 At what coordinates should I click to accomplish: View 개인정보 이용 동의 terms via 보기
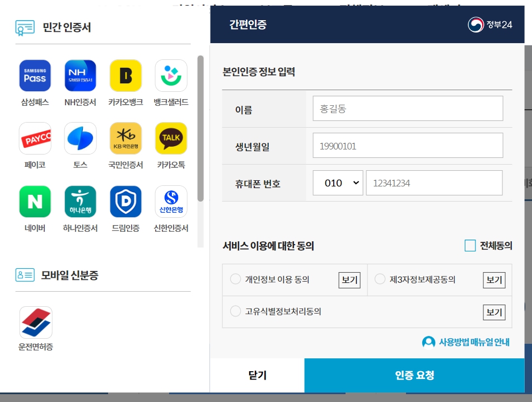(349, 280)
